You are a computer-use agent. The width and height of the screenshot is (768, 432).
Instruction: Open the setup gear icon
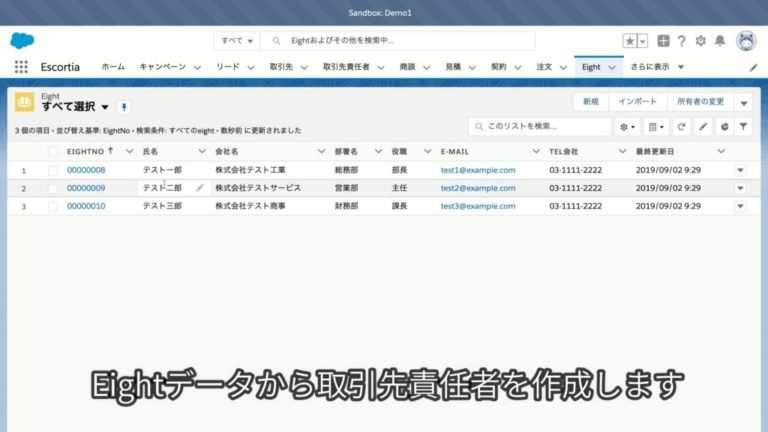pos(700,41)
